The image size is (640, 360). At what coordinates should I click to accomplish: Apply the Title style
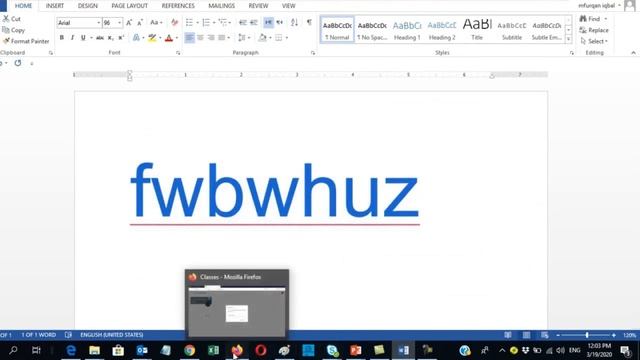pyautogui.click(x=477, y=29)
